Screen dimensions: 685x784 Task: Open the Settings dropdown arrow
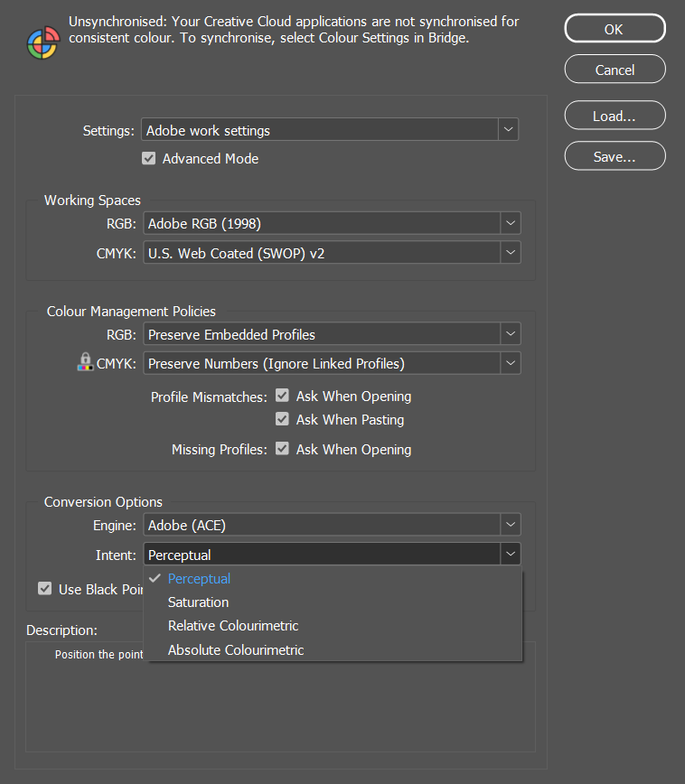[509, 129]
